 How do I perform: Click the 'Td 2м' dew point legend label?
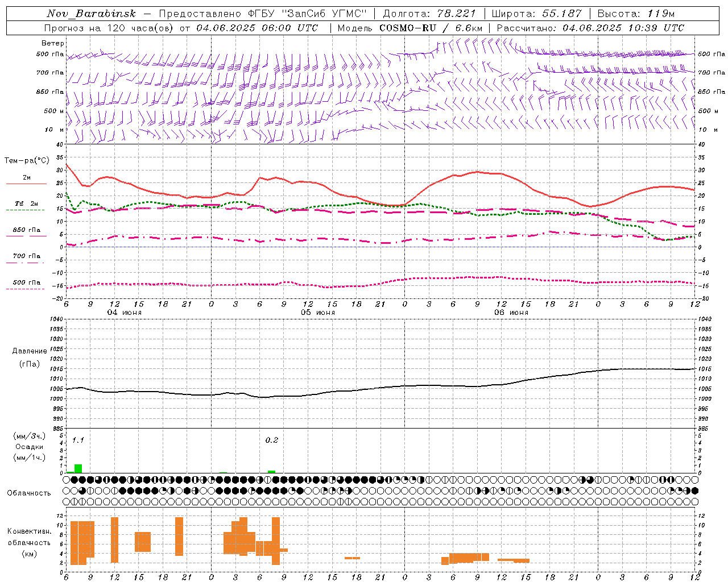(x=27, y=203)
